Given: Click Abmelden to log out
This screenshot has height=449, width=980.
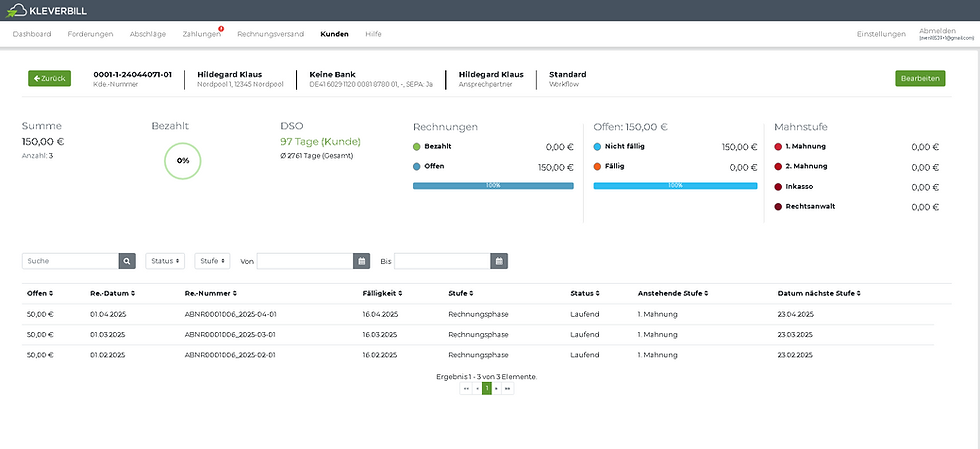Looking at the screenshot, I should [x=938, y=31].
